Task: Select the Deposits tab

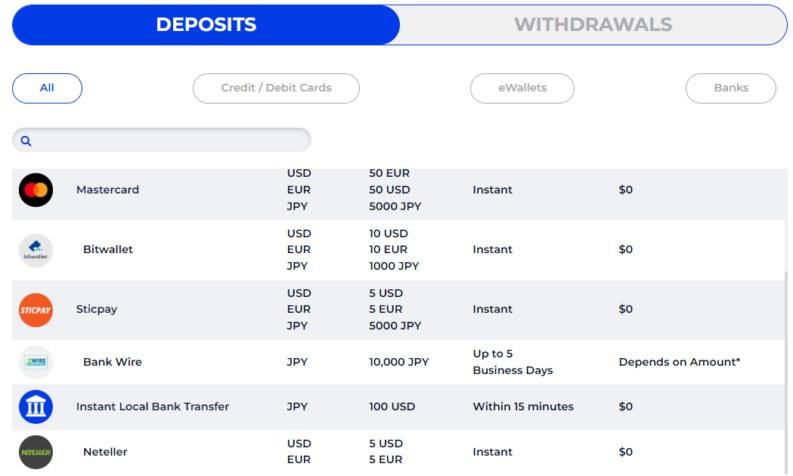Action: pyautogui.click(x=206, y=25)
